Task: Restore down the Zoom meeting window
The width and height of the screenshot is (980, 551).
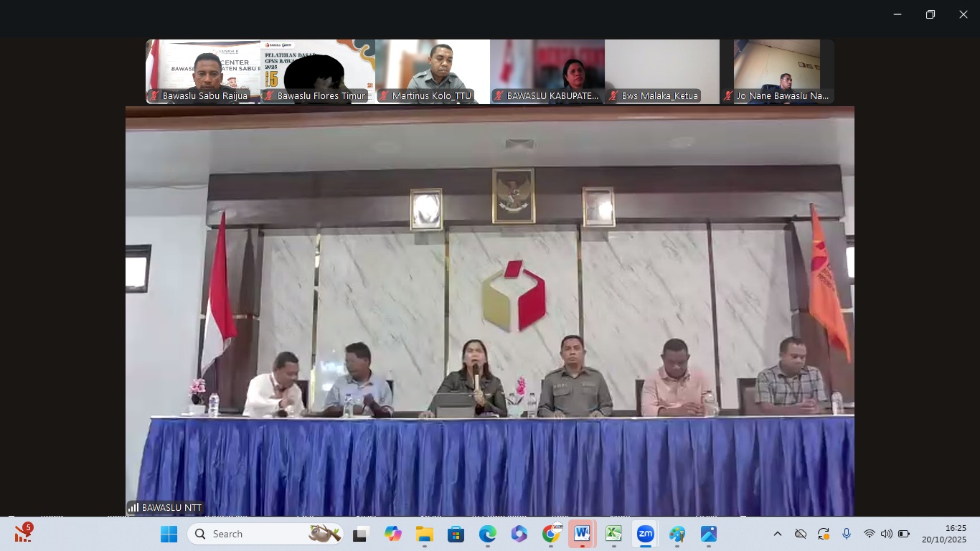Action: (x=930, y=14)
